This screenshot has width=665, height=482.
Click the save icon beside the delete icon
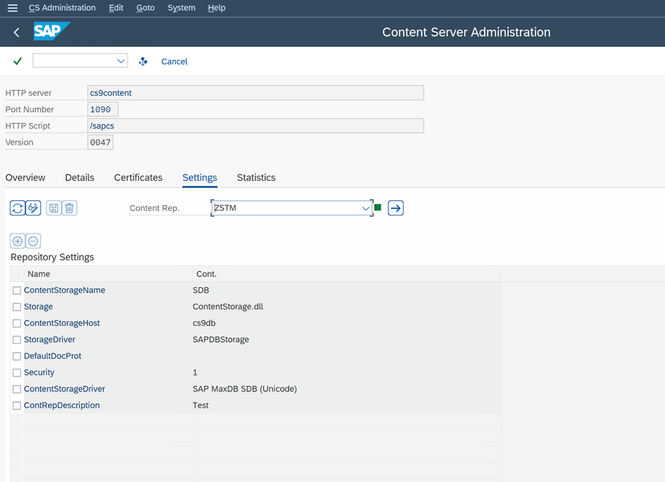click(53, 208)
